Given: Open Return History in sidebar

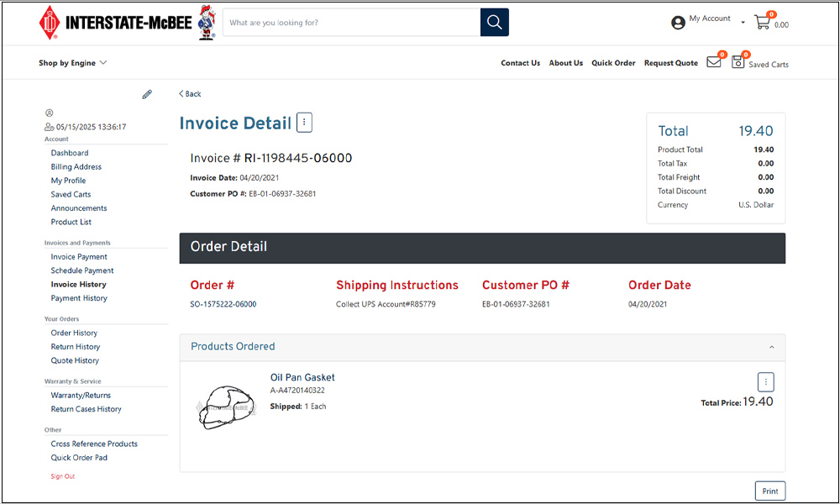Looking at the screenshot, I should (76, 347).
